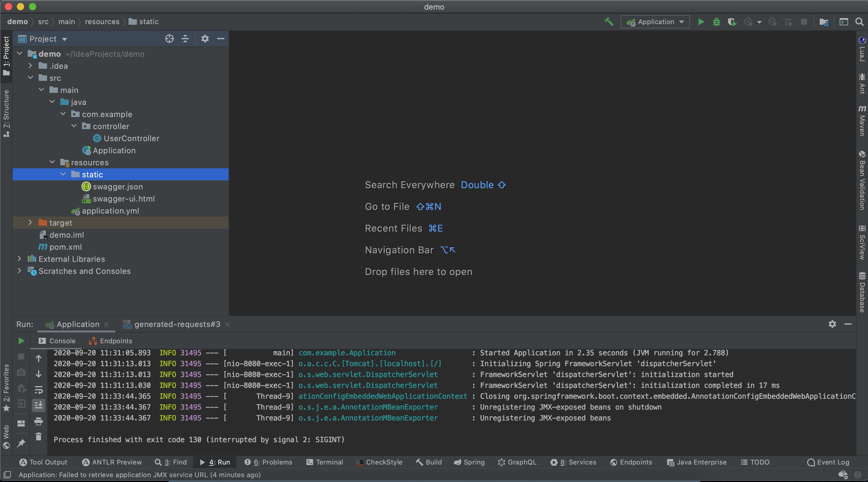The width and height of the screenshot is (868, 482).
Task: Select the swagger.json file in project tree
Action: coord(118,187)
